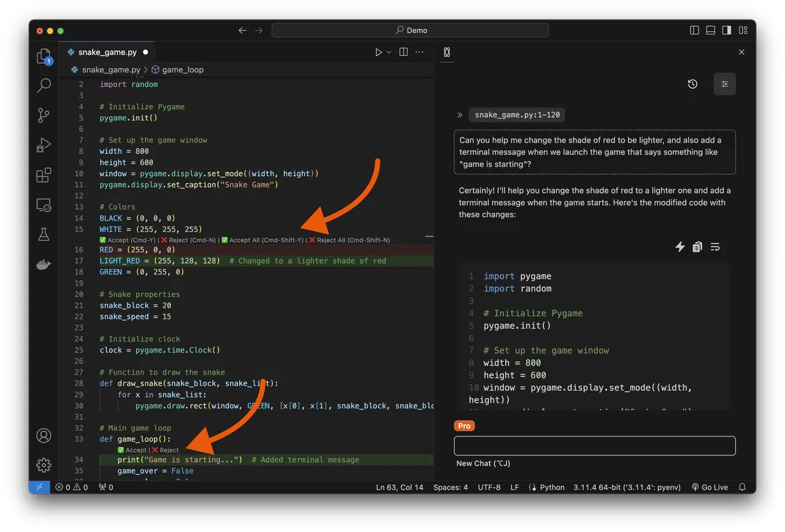Open the Remote Explorer view
Image resolution: width=785 pixels, height=532 pixels.
point(44,205)
